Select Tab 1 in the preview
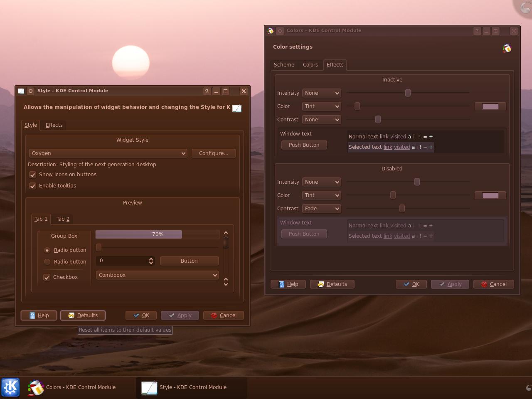Viewport: 532px width, 399px height. point(41,219)
